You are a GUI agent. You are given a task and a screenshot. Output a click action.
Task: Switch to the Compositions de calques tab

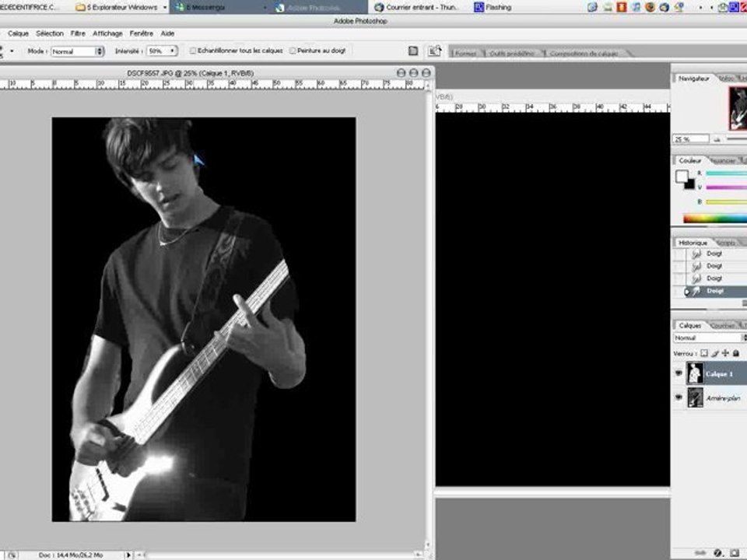coord(584,54)
